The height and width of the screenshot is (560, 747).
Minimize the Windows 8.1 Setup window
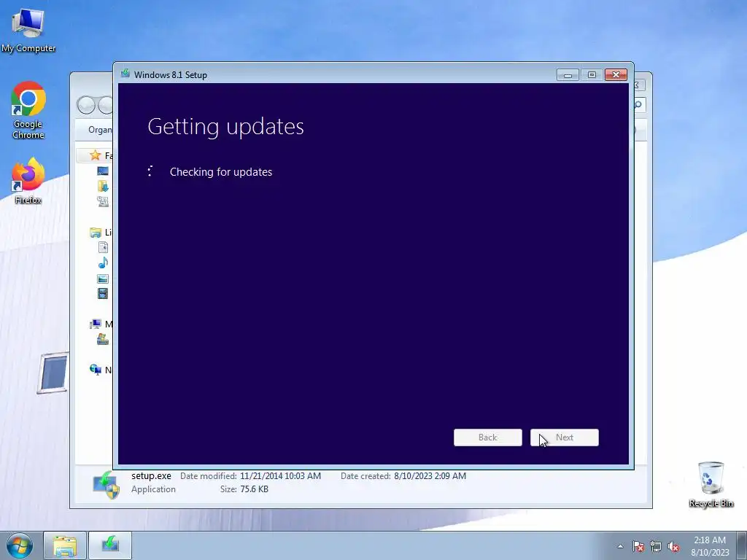(x=568, y=75)
